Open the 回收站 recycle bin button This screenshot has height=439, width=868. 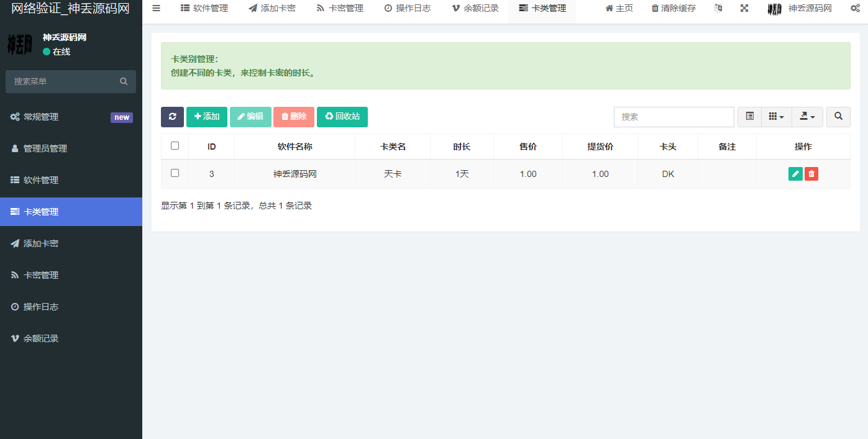point(342,117)
